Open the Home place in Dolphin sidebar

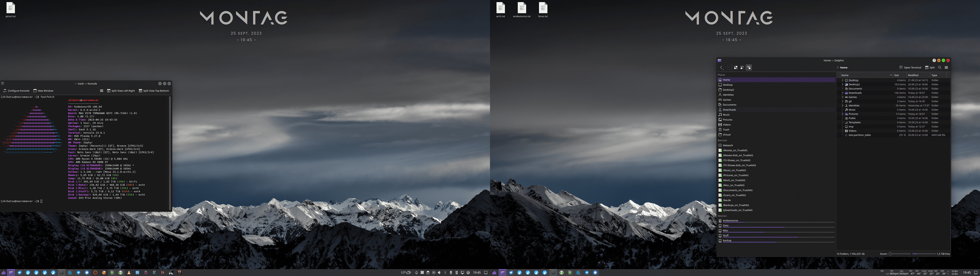pyautogui.click(x=776, y=80)
